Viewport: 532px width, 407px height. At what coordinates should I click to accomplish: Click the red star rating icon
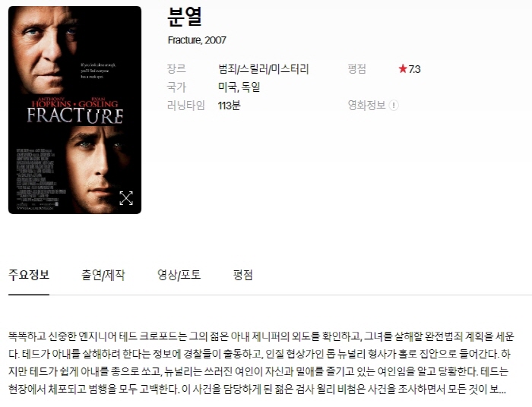click(403, 69)
